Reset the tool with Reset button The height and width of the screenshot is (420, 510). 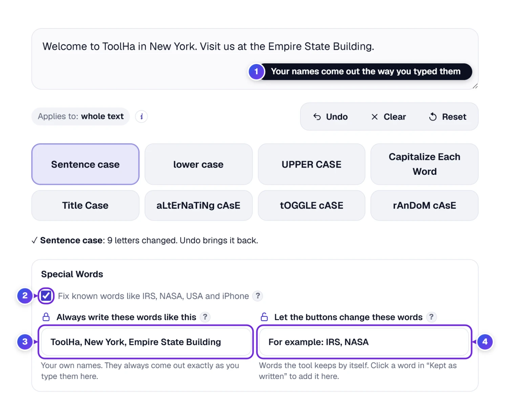[x=448, y=117]
